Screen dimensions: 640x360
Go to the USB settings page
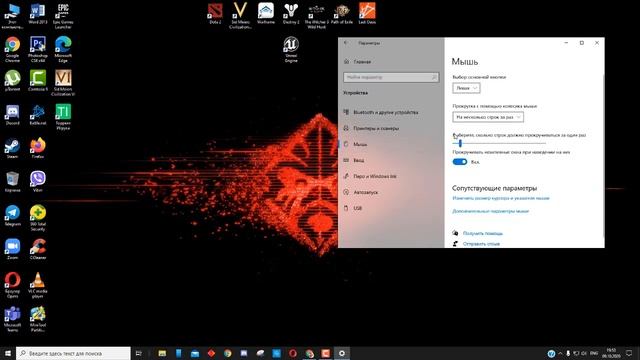pyautogui.click(x=391, y=208)
